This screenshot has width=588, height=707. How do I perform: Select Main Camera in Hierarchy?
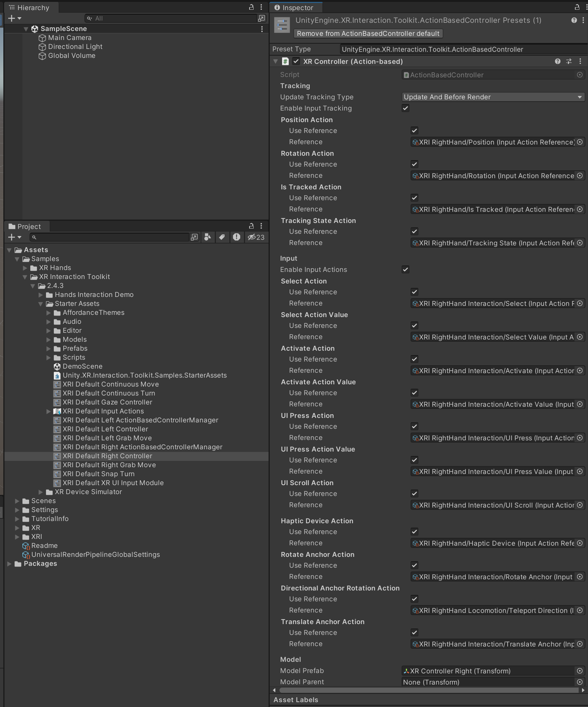[69, 38]
